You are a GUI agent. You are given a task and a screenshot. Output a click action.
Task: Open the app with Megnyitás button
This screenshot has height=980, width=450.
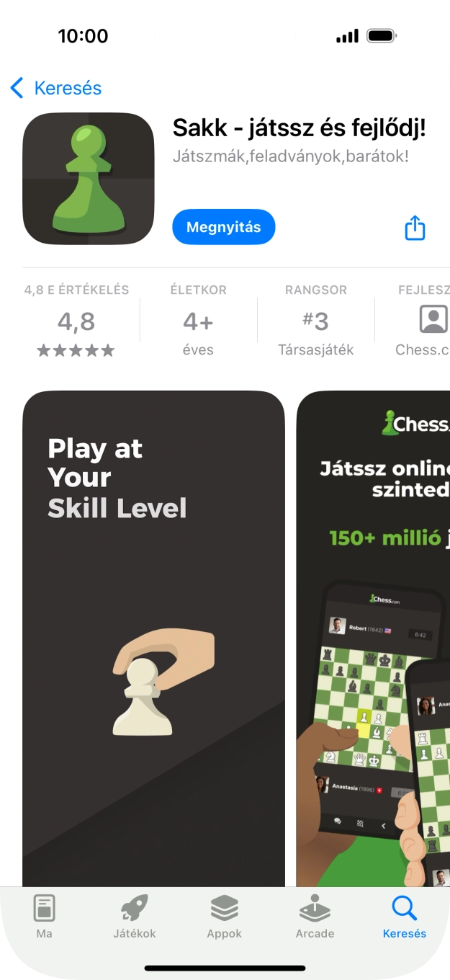(x=224, y=227)
